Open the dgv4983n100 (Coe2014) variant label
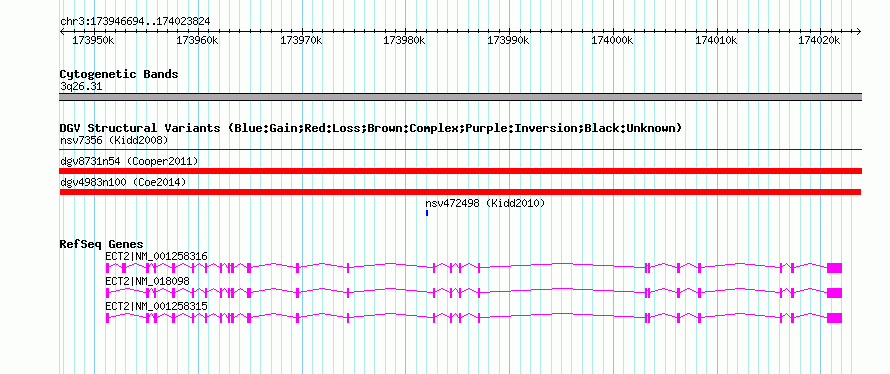The image size is (890, 374). [123, 182]
